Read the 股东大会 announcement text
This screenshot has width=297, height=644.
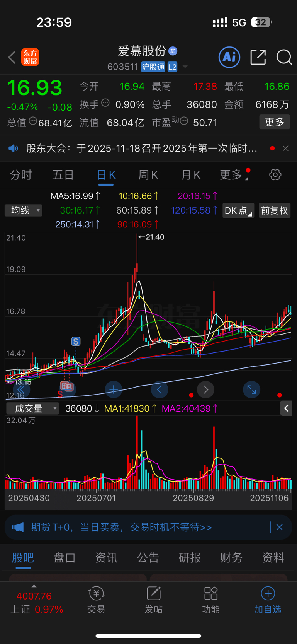pos(142,149)
